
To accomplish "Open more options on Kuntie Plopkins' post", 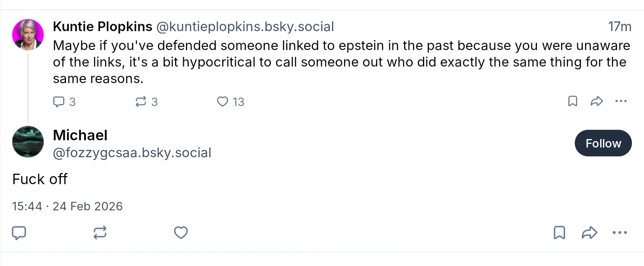I will [x=621, y=101].
